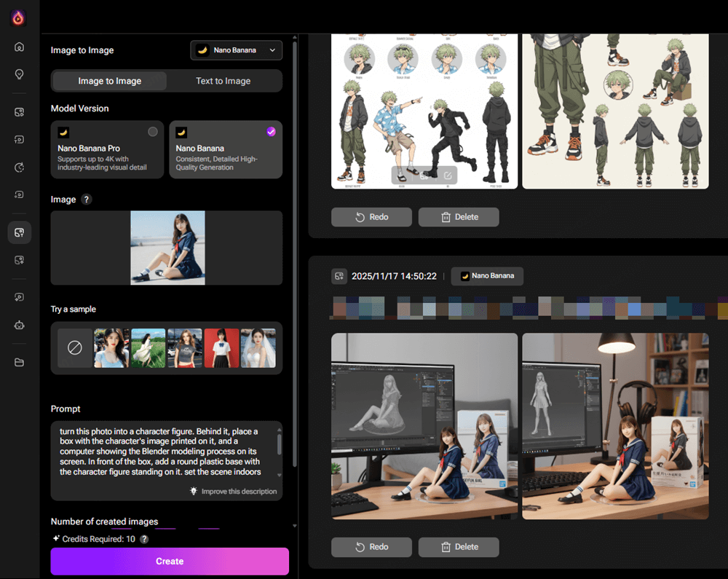Viewport: 728px width, 579px height.
Task: Choose the red-background girl sample thumbnail
Action: coord(221,348)
